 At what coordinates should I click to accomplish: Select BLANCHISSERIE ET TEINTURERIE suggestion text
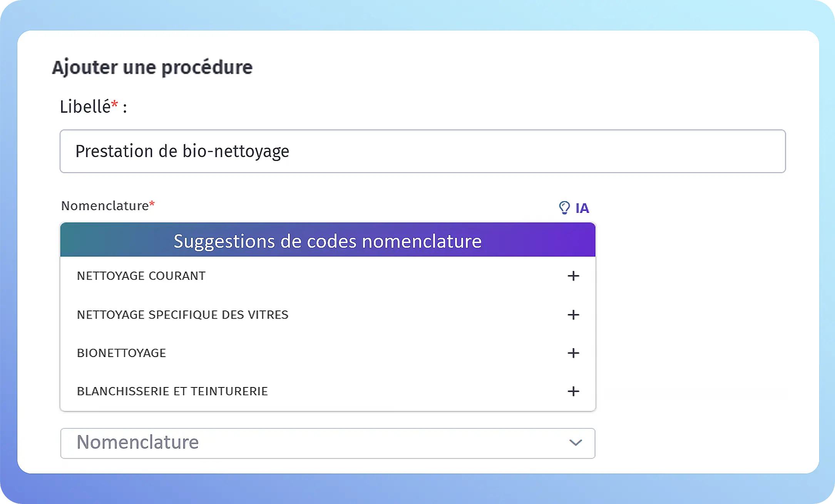pos(172,391)
